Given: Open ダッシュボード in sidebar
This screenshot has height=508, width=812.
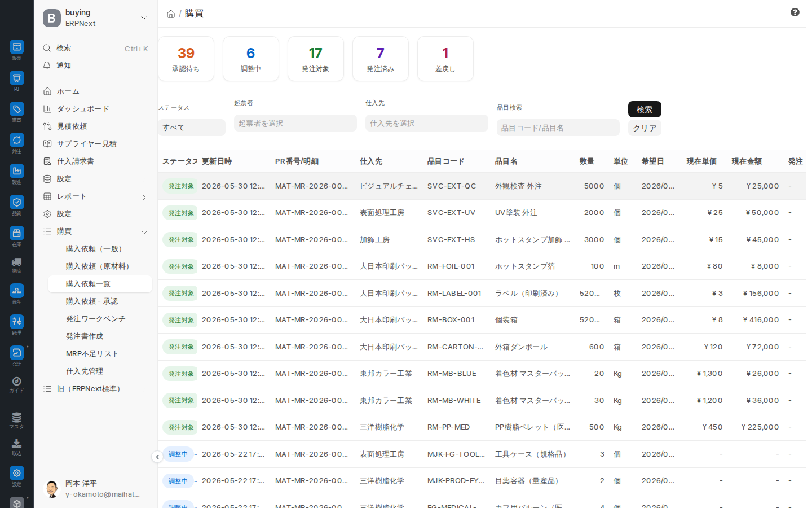Looking at the screenshot, I should coord(83,109).
